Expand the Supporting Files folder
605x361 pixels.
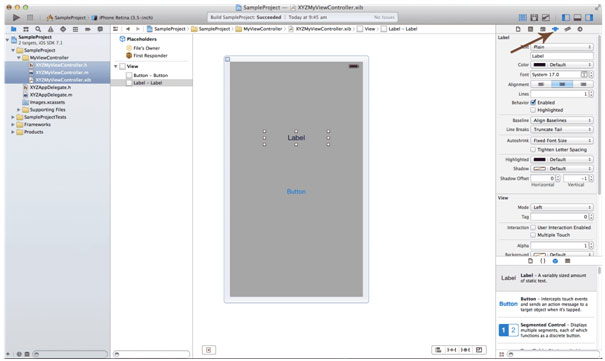click(x=19, y=110)
